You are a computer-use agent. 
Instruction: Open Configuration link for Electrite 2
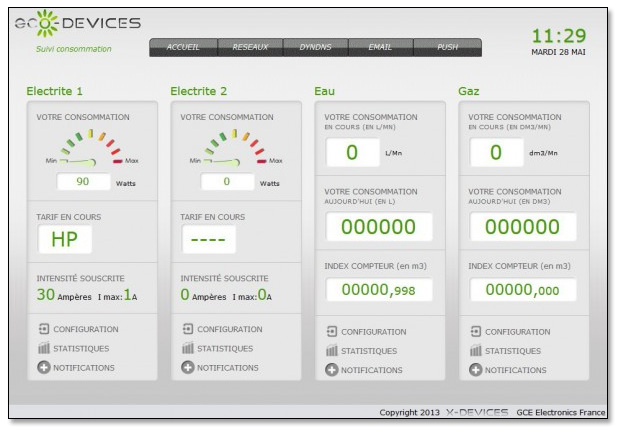pos(230,329)
